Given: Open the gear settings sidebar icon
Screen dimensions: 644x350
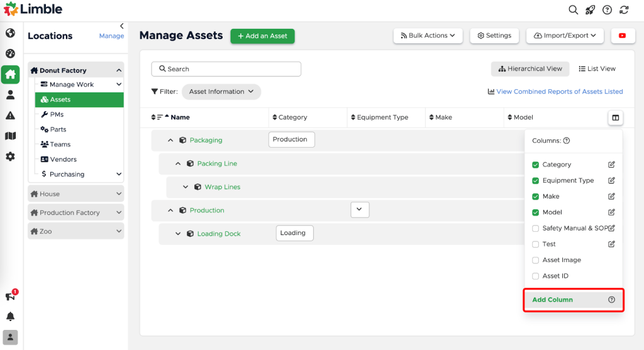Looking at the screenshot, I should coord(10,156).
